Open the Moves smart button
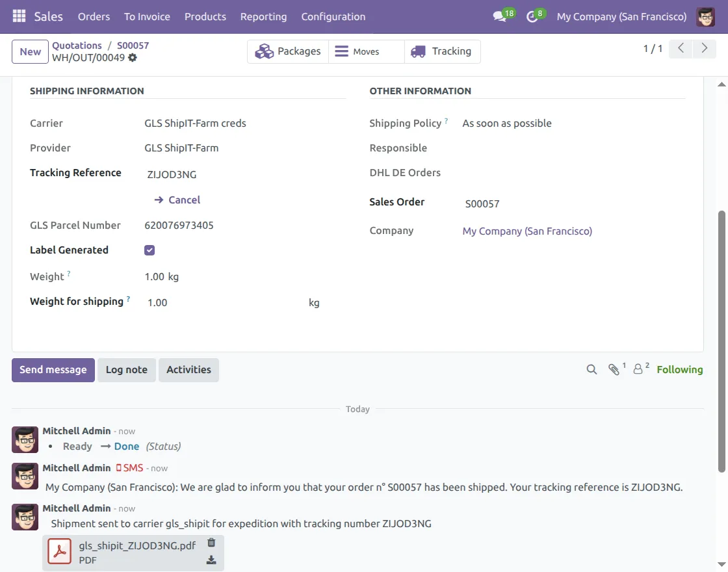The height and width of the screenshot is (572, 728). pos(367,51)
